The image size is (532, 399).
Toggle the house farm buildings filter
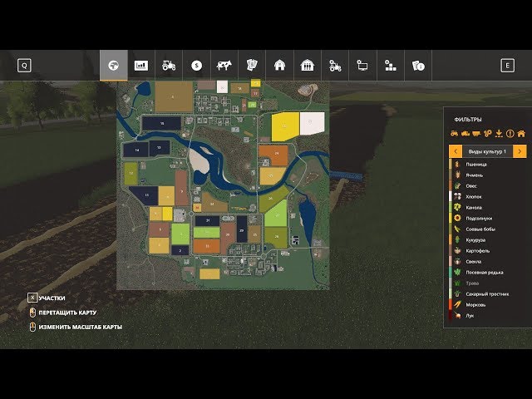[521, 133]
